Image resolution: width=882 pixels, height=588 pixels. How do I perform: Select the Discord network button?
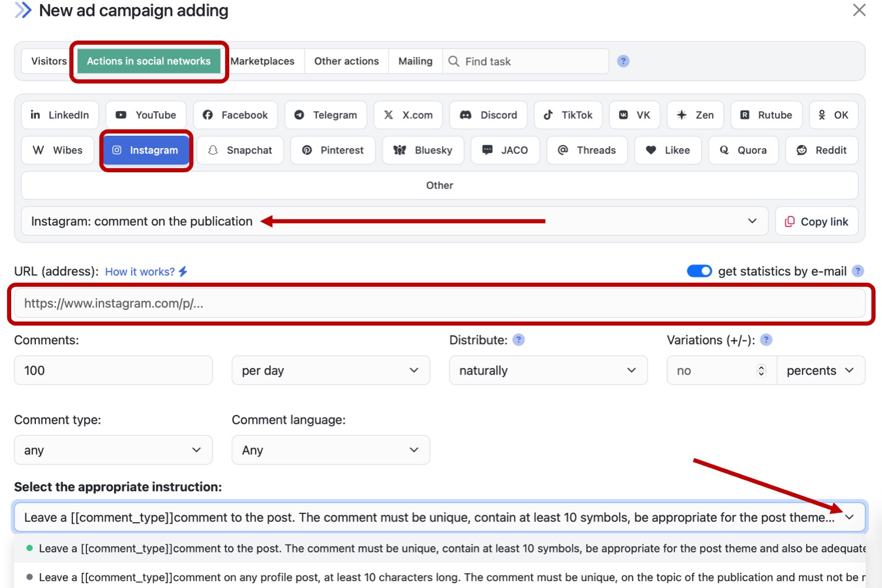[x=488, y=115]
